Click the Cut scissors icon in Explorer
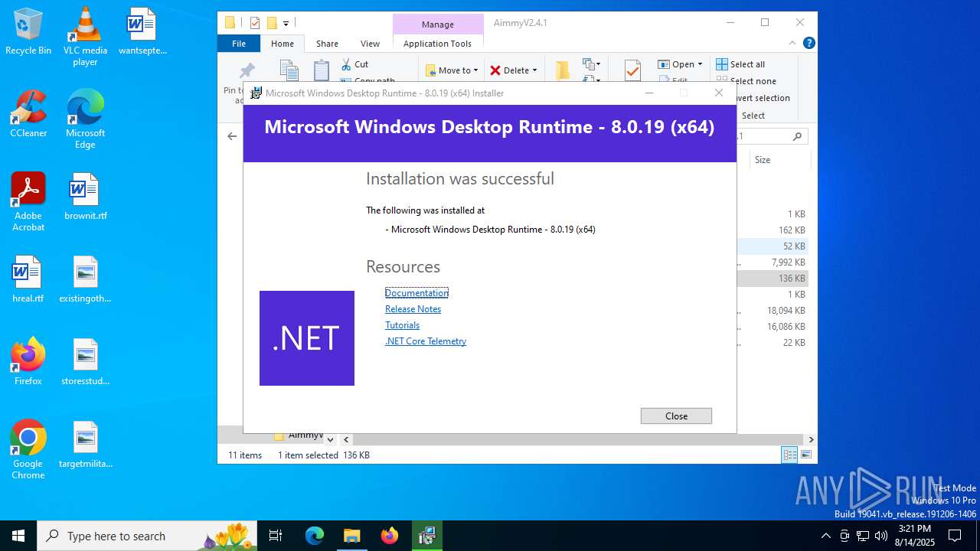The width and height of the screenshot is (980, 551). pos(346,64)
